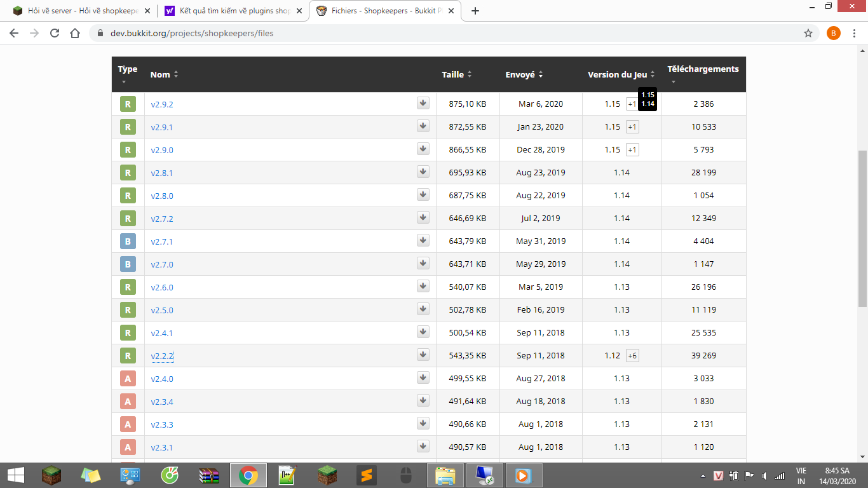
Task: Expand the +1 versions badge for v2.9.2
Action: 632,104
